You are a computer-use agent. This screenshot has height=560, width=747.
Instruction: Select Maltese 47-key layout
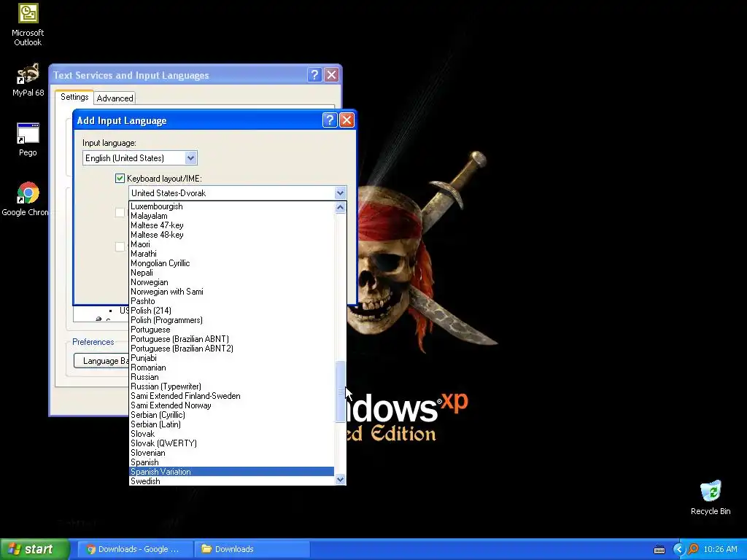click(231, 225)
